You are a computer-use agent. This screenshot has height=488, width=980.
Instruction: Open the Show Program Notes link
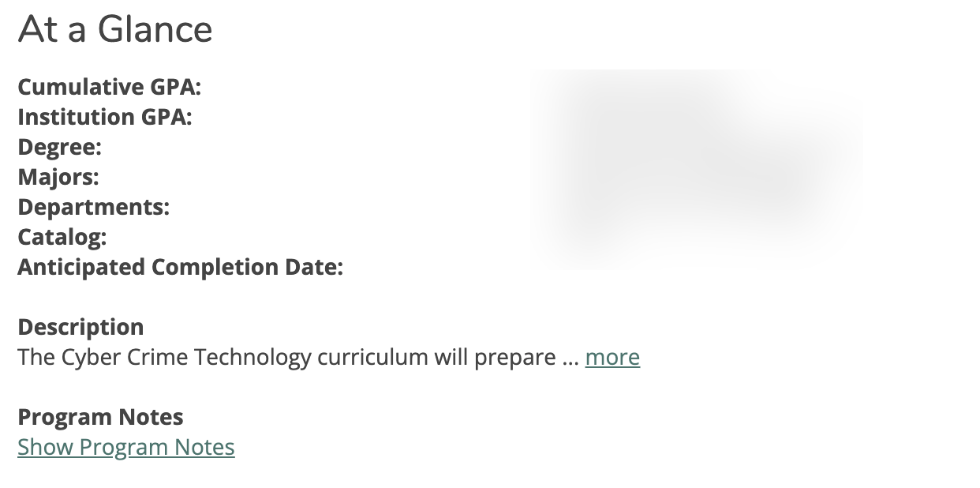126,448
